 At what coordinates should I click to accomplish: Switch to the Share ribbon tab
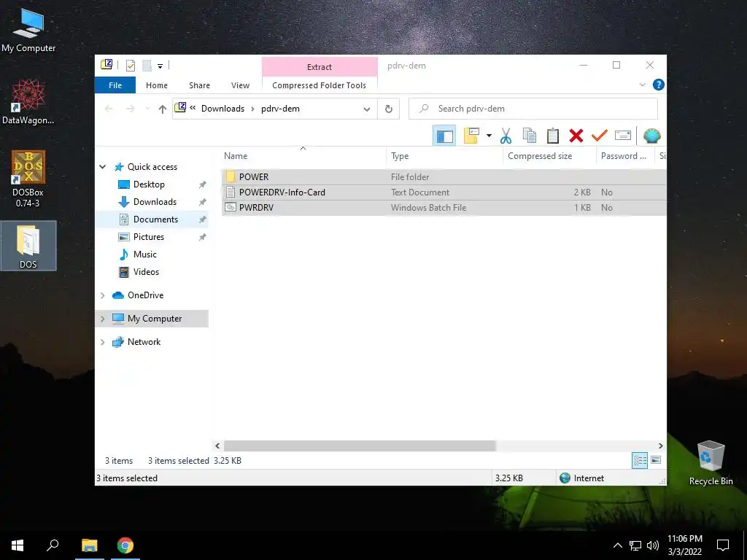point(199,85)
